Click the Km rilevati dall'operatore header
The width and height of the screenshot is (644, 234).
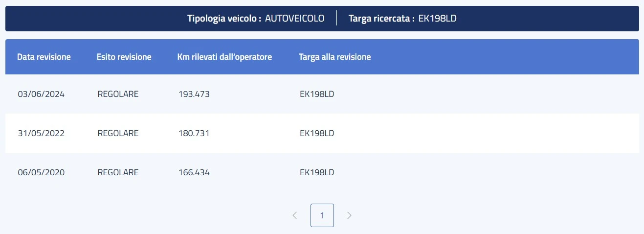point(224,57)
